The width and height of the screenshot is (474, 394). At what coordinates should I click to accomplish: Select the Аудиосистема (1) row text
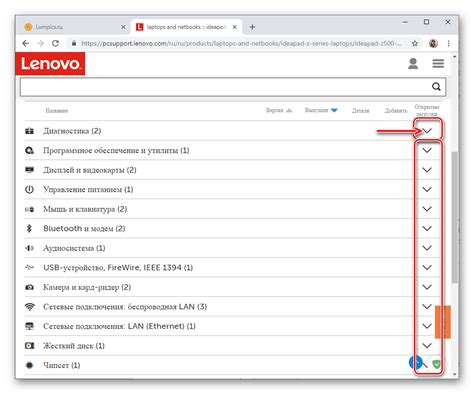[x=74, y=248]
